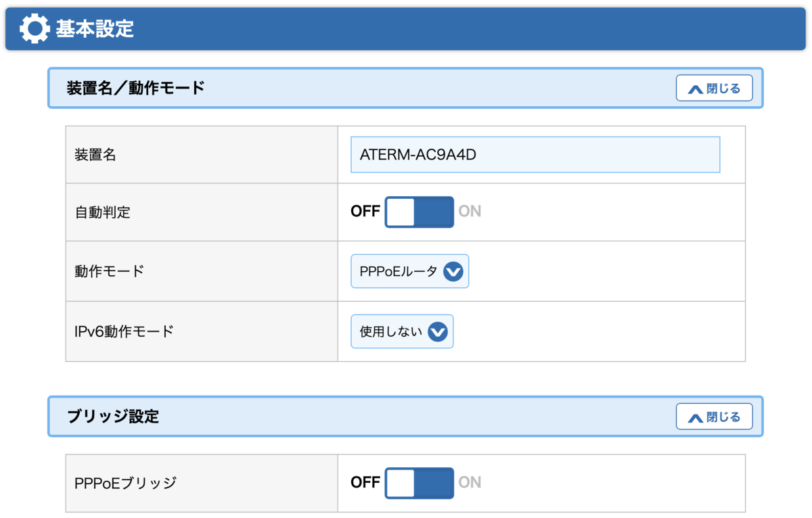Viewport: 812px width, 518px height.
Task: Click the ブリッジ設定 section header
Action: pyautogui.click(x=113, y=417)
